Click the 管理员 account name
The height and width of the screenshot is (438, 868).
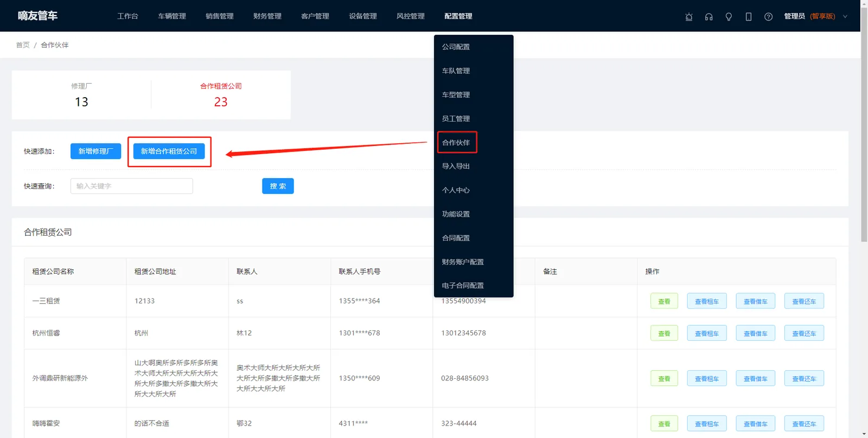[794, 16]
